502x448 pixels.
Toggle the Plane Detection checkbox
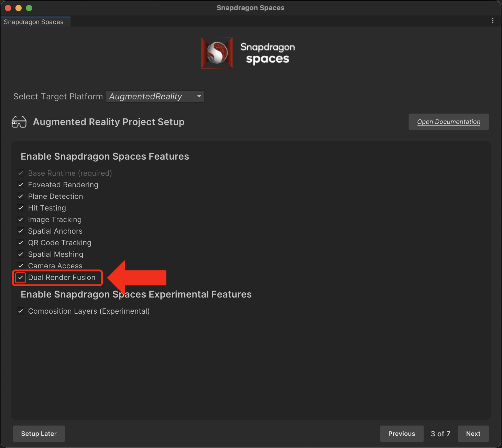[21, 197]
